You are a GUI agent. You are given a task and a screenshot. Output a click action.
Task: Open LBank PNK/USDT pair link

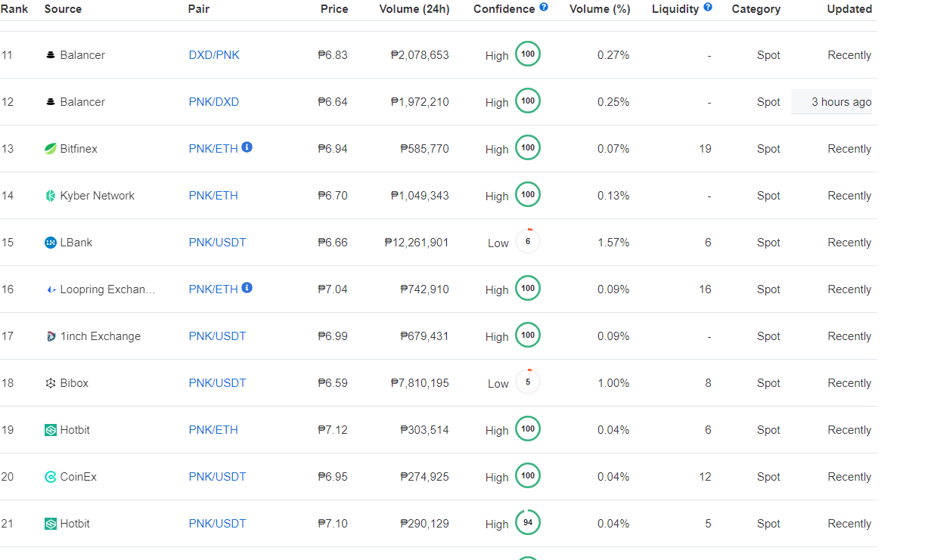pyautogui.click(x=217, y=243)
